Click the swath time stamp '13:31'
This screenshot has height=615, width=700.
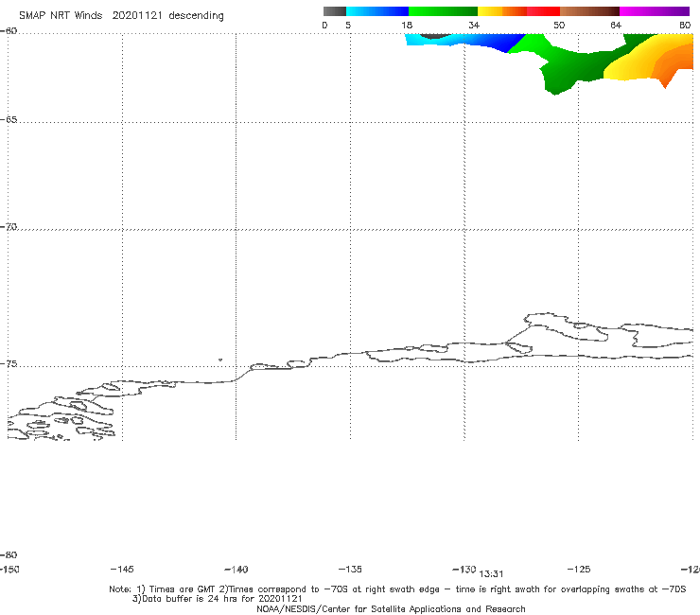tap(491, 574)
